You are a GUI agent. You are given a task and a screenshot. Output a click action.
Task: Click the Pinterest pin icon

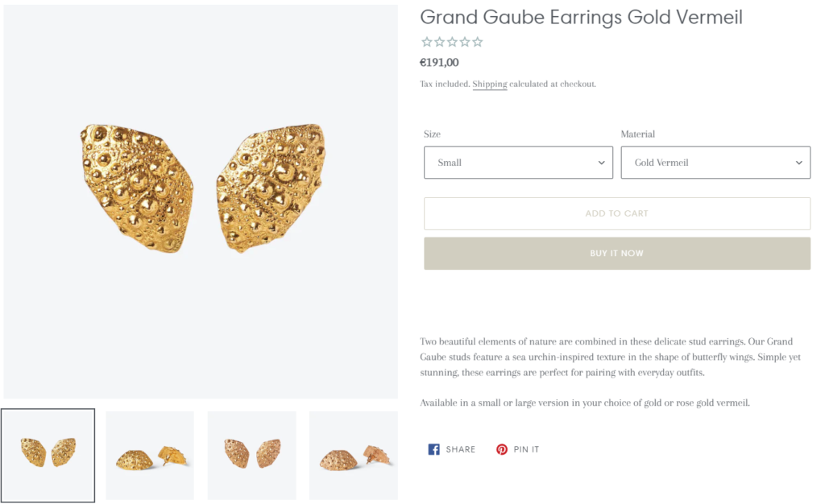click(502, 449)
